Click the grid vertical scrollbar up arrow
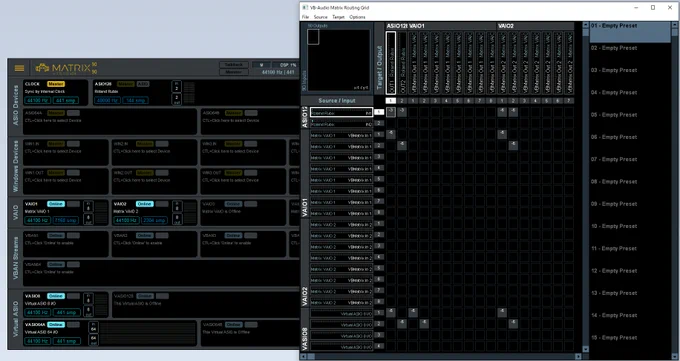This screenshot has height=361, width=680. tap(585, 25)
